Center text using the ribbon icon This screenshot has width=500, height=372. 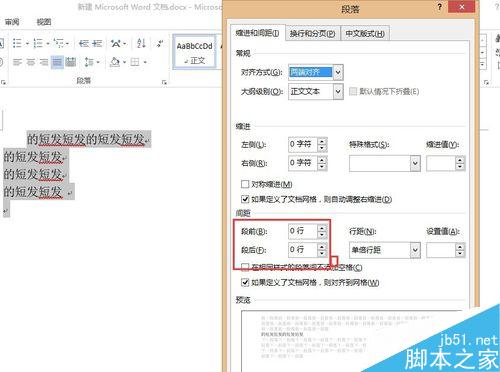pos(31,62)
